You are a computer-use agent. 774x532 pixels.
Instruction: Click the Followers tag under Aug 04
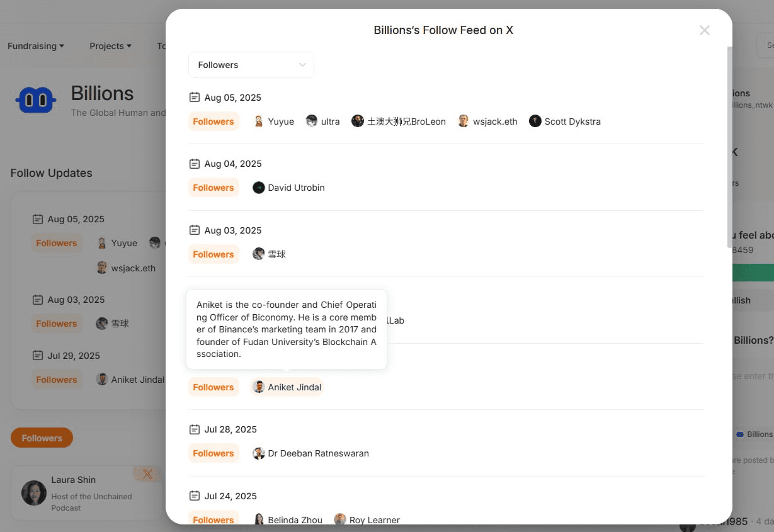pos(213,188)
